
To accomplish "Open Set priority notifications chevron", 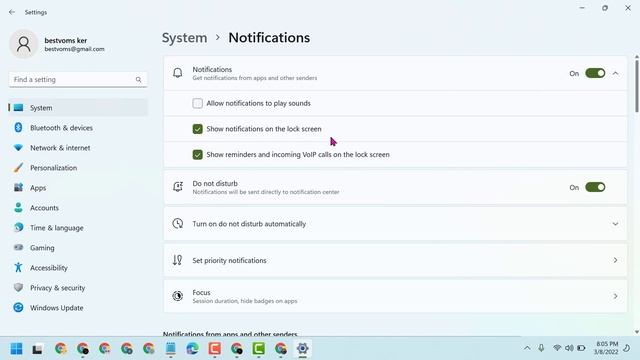I will click(x=616, y=260).
